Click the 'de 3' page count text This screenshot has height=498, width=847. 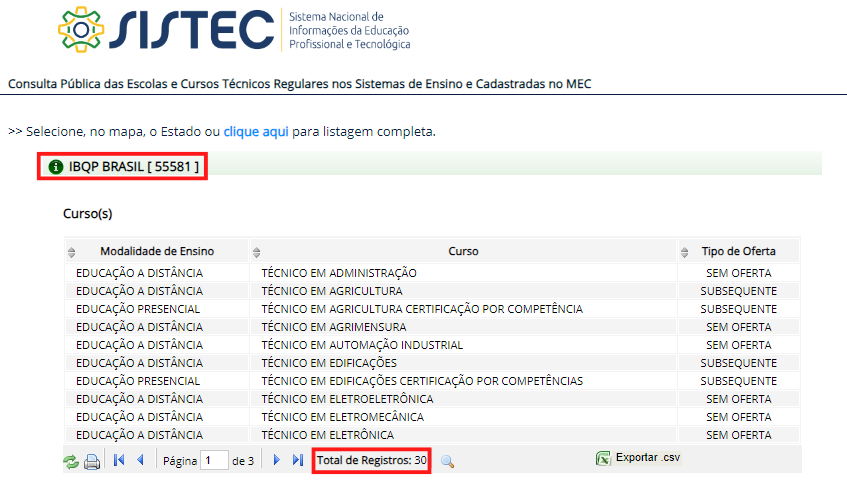(x=243, y=461)
